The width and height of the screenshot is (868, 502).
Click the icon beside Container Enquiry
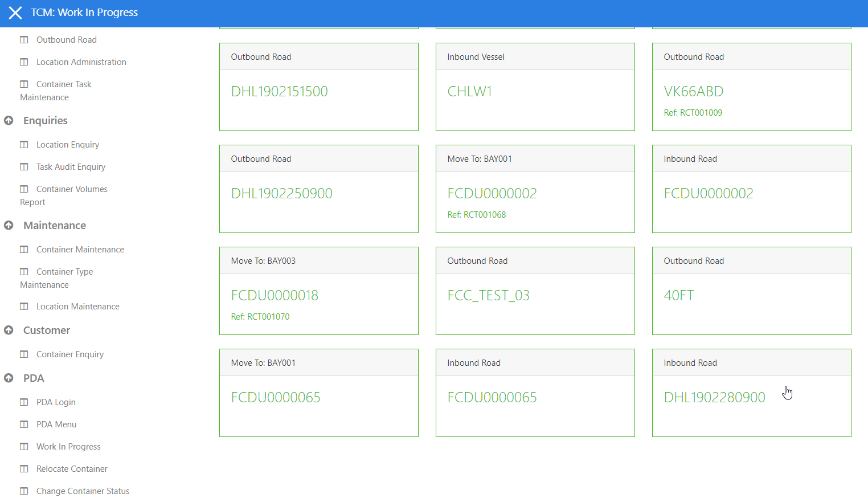click(24, 354)
